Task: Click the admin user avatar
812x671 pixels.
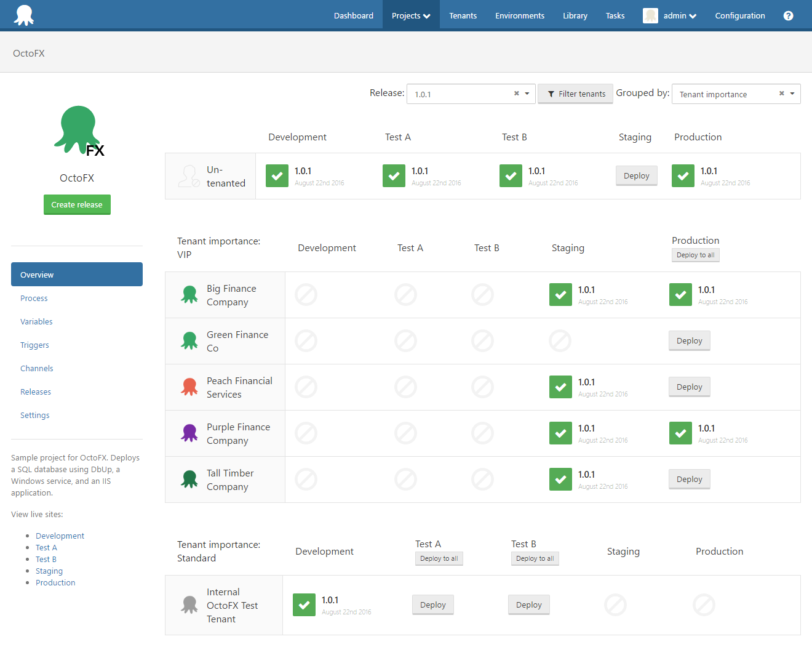Action: 650,15
